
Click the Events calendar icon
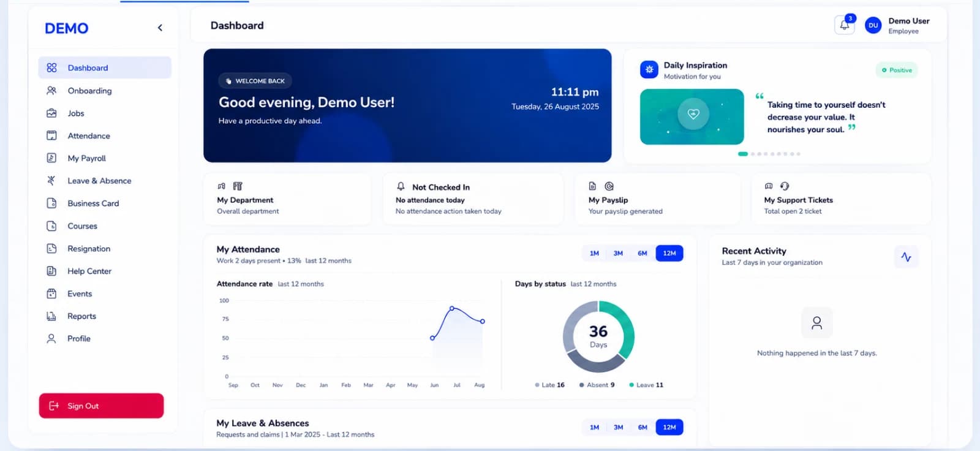pyautogui.click(x=51, y=294)
